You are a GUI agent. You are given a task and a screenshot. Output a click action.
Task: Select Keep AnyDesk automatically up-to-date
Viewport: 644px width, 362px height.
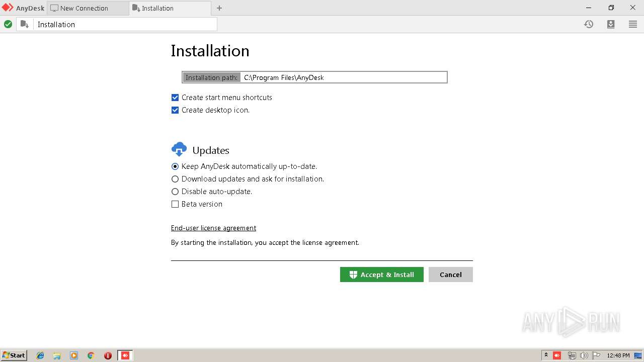(x=175, y=166)
